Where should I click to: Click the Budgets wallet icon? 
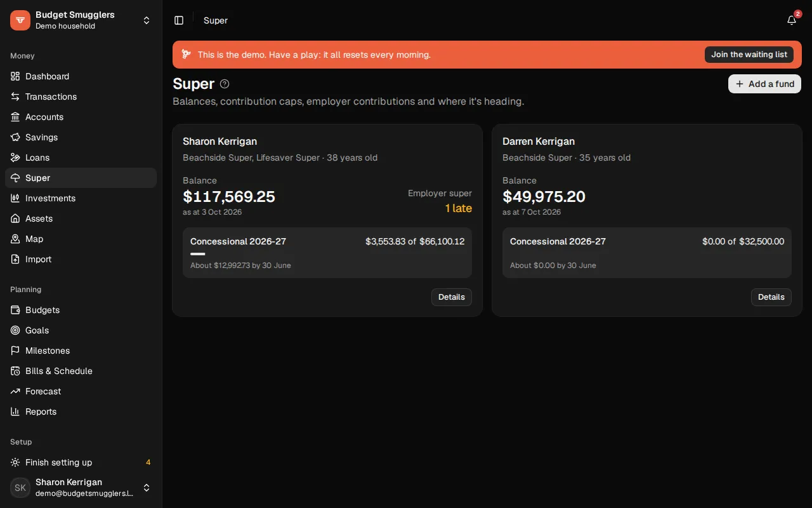click(x=15, y=310)
